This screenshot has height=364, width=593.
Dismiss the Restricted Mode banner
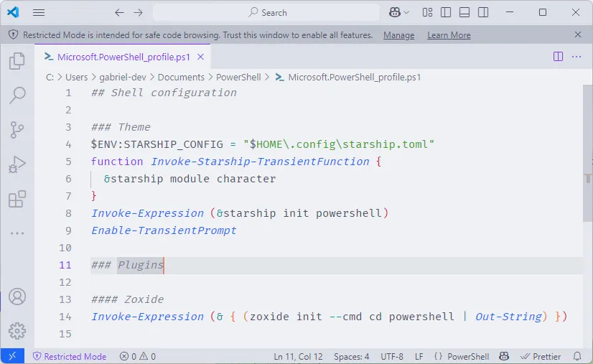pyautogui.click(x=577, y=34)
